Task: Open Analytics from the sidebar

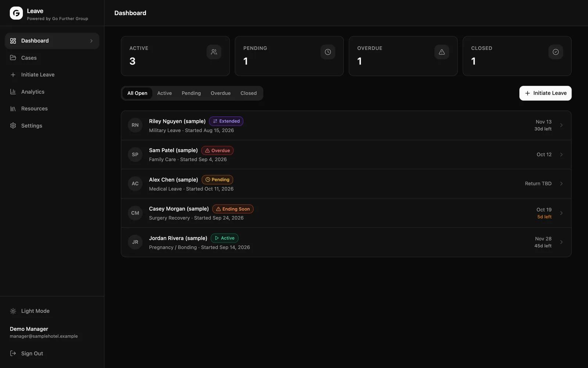Action: click(x=52, y=92)
